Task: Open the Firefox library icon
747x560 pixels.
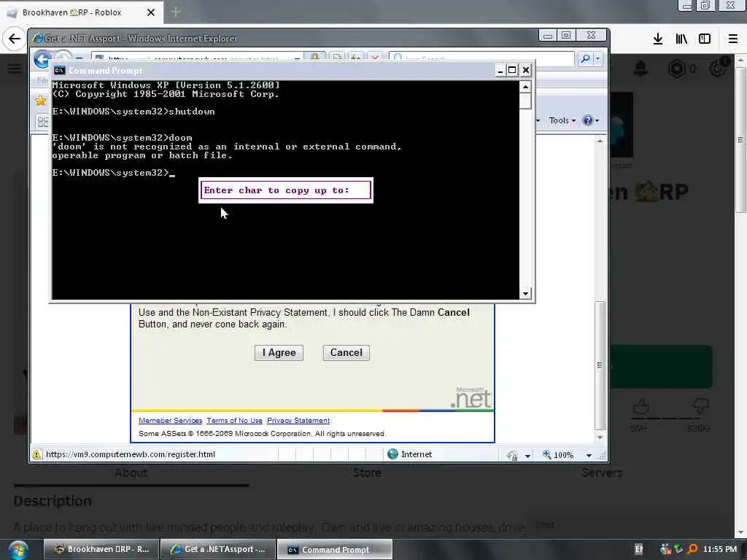Action: (681, 39)
